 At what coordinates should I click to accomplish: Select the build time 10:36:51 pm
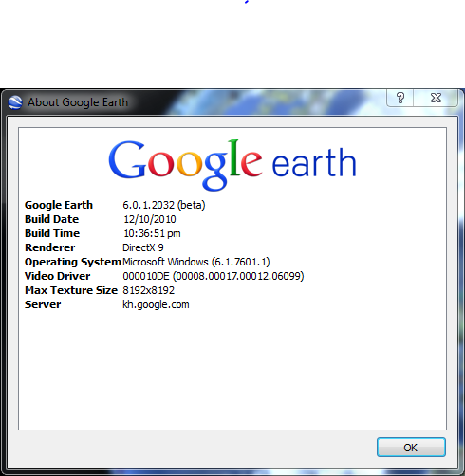[x=152, y=233]
